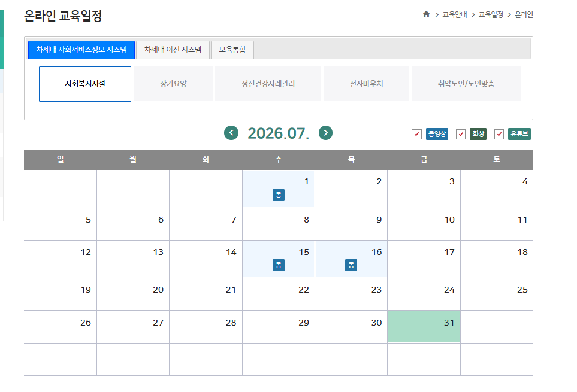Click the 온라인 교육일정 page title

63,16
